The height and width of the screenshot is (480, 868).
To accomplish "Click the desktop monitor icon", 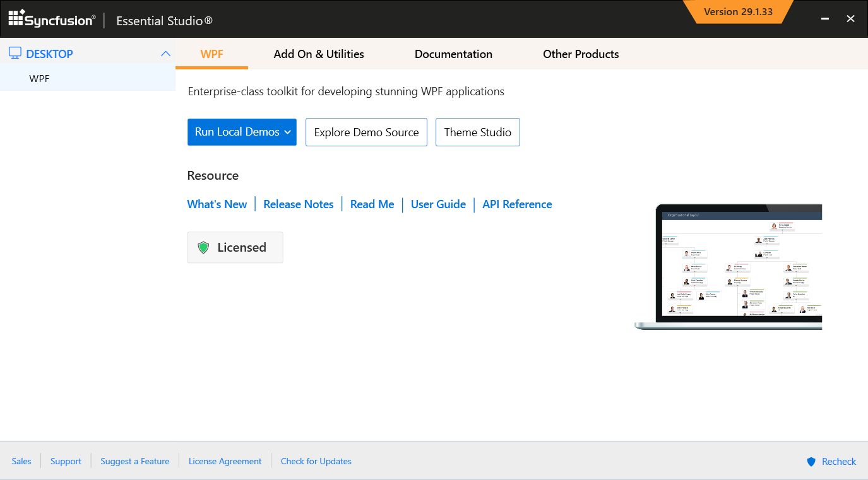I will click(15, 54).
